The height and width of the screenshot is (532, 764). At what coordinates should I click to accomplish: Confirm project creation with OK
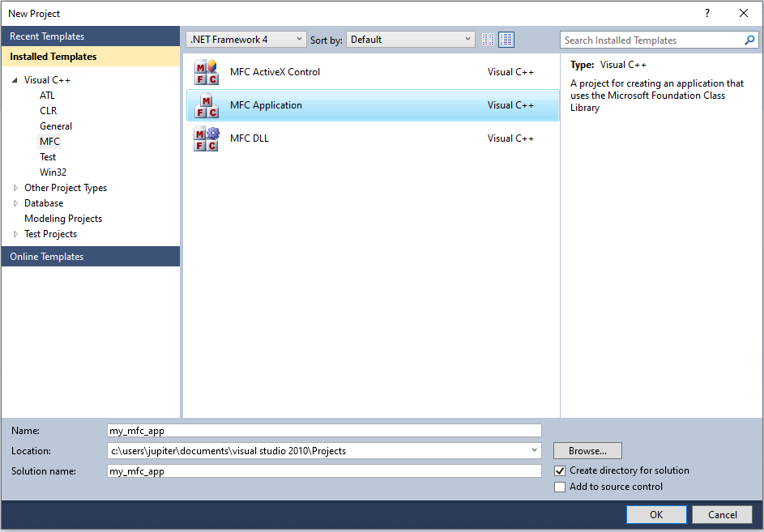[x=656, y=514]
